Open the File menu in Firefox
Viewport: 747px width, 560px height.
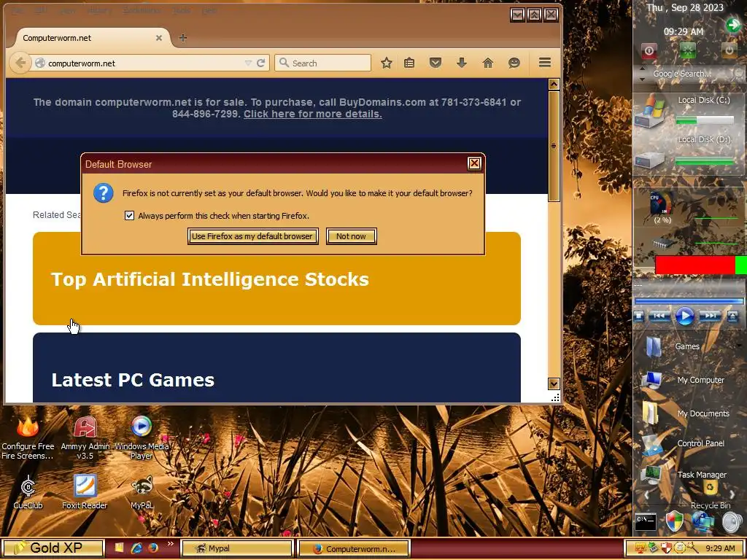18,10
